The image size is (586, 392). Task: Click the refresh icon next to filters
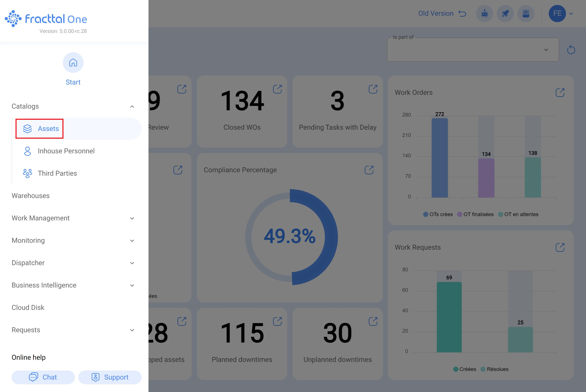coord(571,50)
